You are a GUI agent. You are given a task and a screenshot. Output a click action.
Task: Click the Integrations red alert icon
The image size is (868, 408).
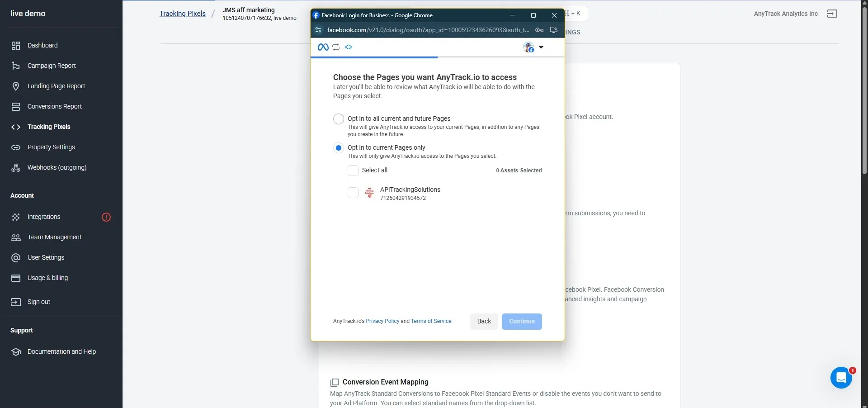(106, 217)
